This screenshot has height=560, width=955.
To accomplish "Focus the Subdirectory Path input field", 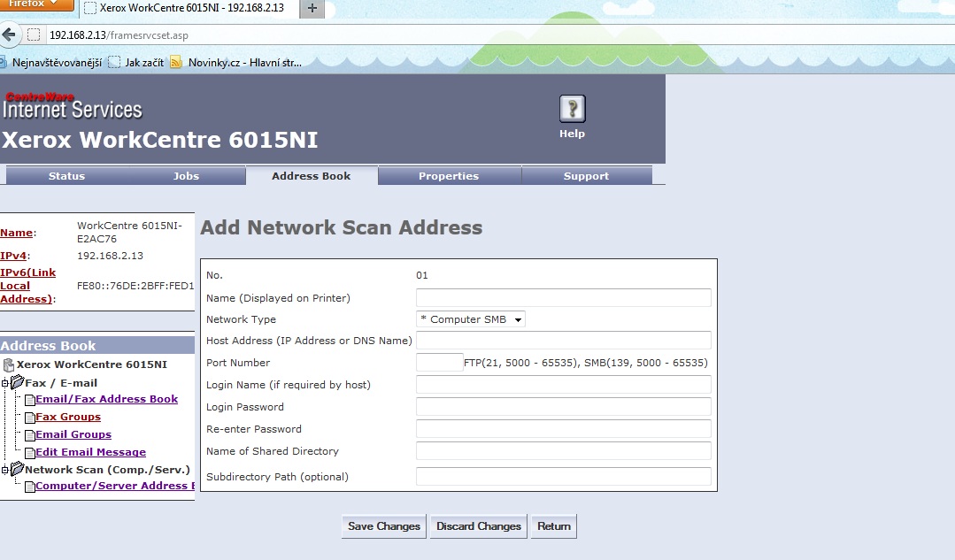I will (564, 477).
